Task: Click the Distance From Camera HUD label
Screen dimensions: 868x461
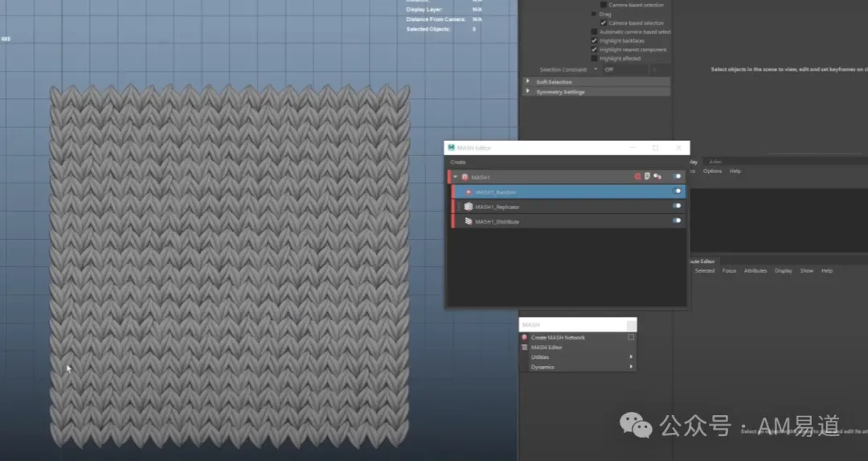Action: point(436,19)
